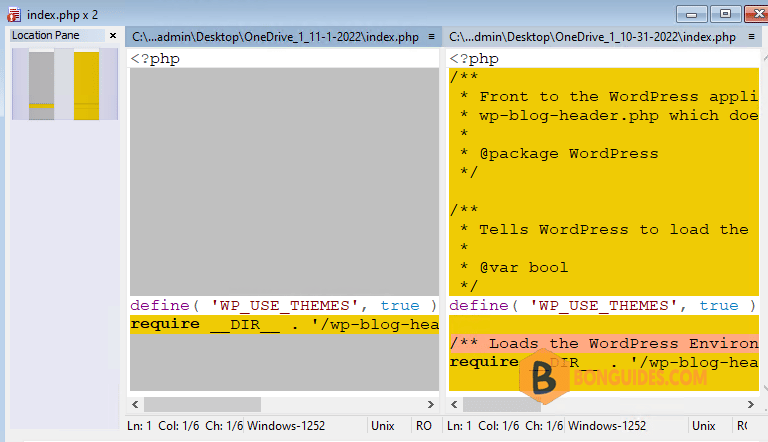Click the right status bar 'Ln: 1' entry
The height and width of the screenshot is (442, 768).
(459, 426)
